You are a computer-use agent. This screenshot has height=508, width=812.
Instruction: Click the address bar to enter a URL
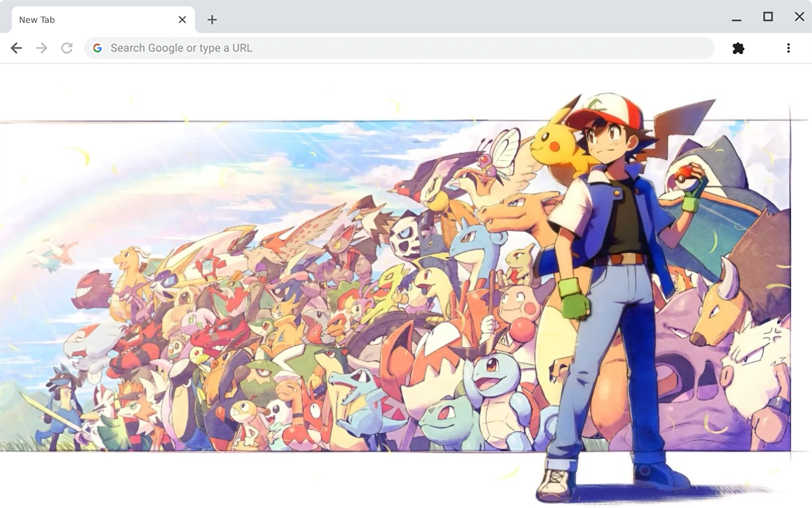[x=381, y=48]
